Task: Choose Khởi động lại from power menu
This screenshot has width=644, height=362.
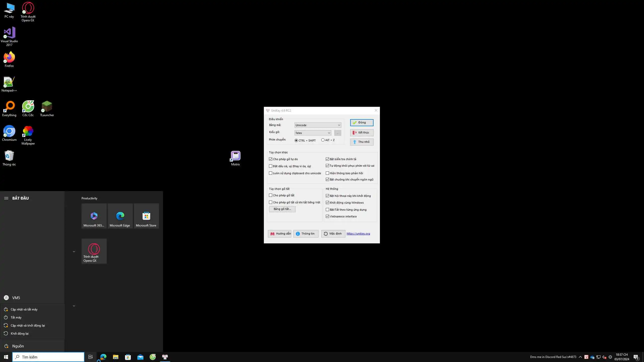Action: [x=20, y=334]
